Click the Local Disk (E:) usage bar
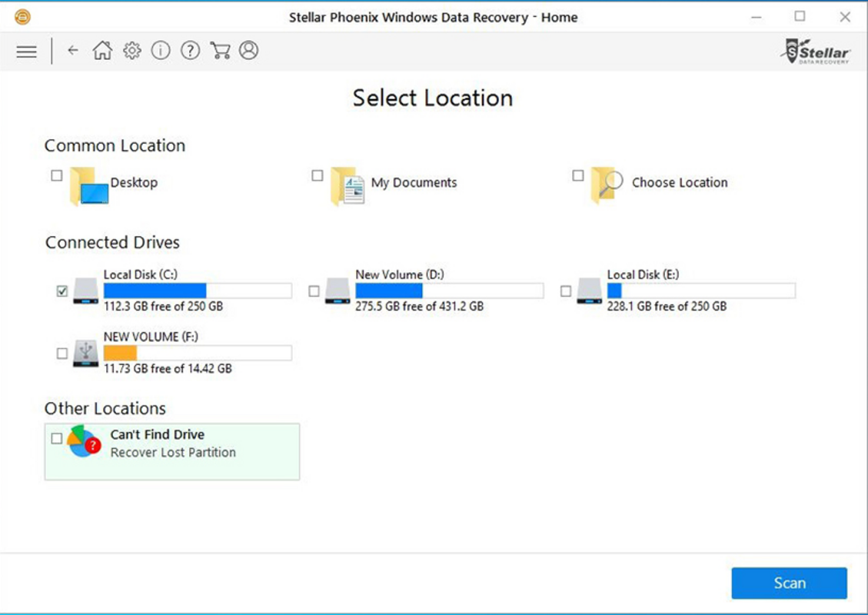The height and width of the screenshot is (615, 868). point(701,291)
